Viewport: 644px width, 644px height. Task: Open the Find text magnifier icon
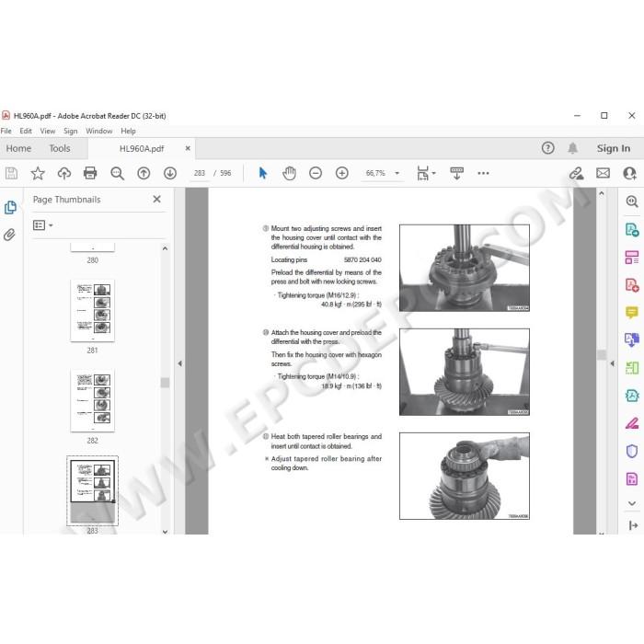tap(117, 173)
